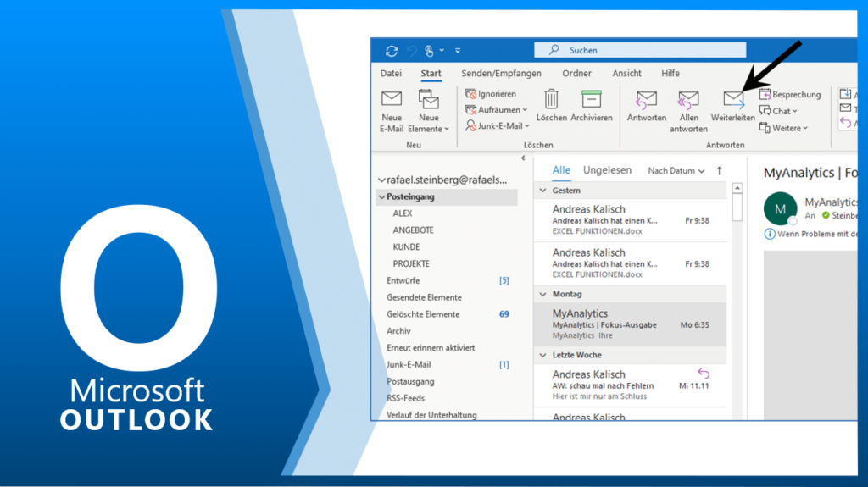The width and height of the screenshot is (868, 487).
Task: Open the Nach Datum sort dropdown
Action: click(676, 171)
